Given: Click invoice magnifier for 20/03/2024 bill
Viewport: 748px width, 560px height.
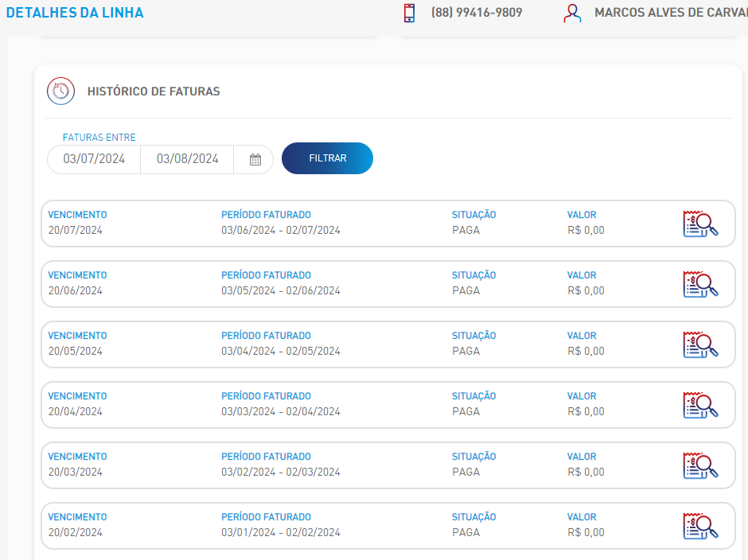Looking at the screenshot, I should tap(700, 465).
